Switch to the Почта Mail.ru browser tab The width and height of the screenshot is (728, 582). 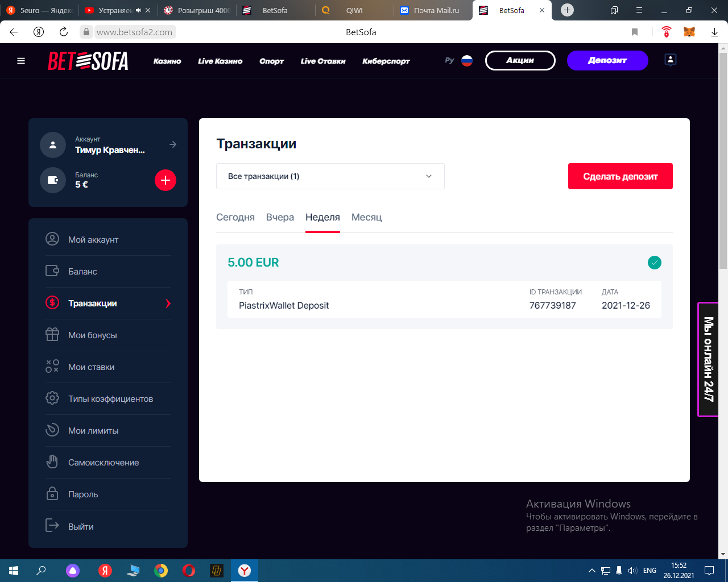[432, 10]
